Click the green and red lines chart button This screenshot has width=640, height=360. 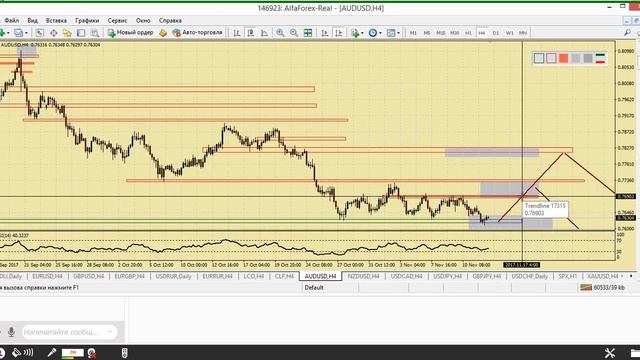click(600, 58)
